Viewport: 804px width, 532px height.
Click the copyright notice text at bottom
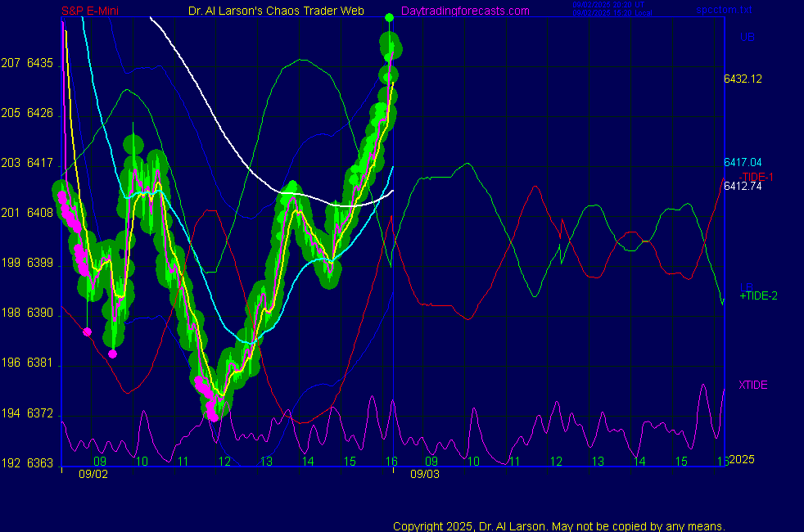pos(558,526)
